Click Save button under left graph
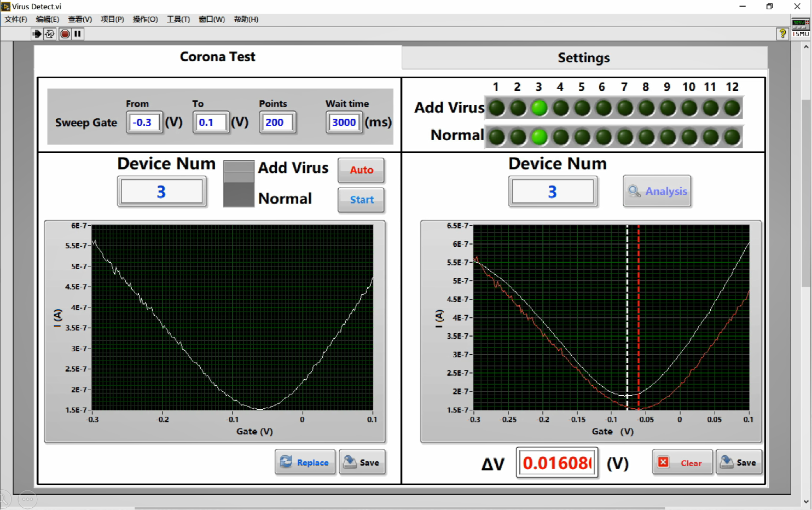 (x=362, y=462)
